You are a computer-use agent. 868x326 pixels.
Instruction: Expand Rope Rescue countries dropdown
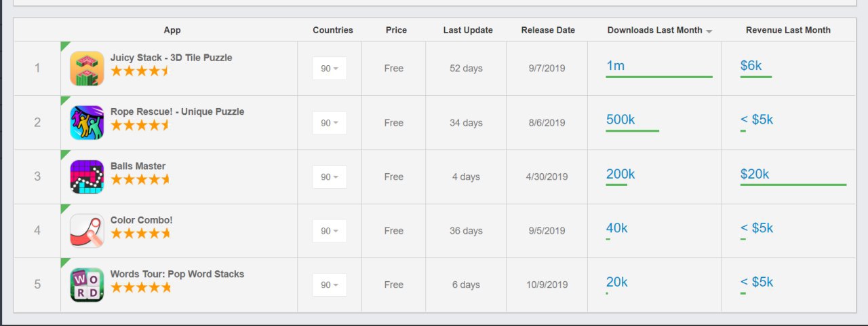pyautogui.click(x=330, y=123)
